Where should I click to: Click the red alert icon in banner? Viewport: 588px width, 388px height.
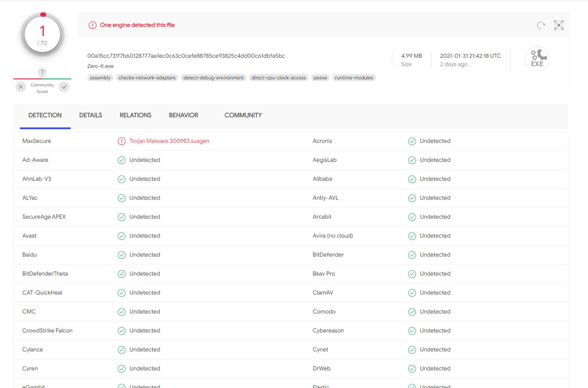(x=93, y=25)
